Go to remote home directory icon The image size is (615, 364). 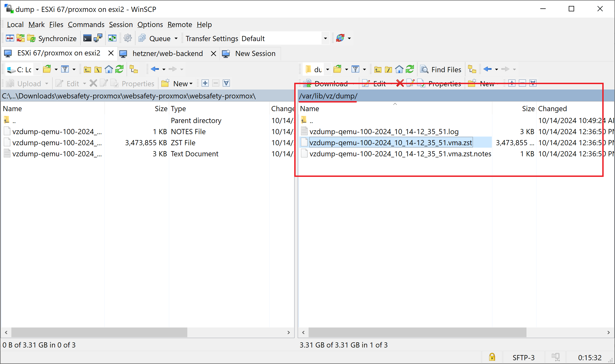399,70
